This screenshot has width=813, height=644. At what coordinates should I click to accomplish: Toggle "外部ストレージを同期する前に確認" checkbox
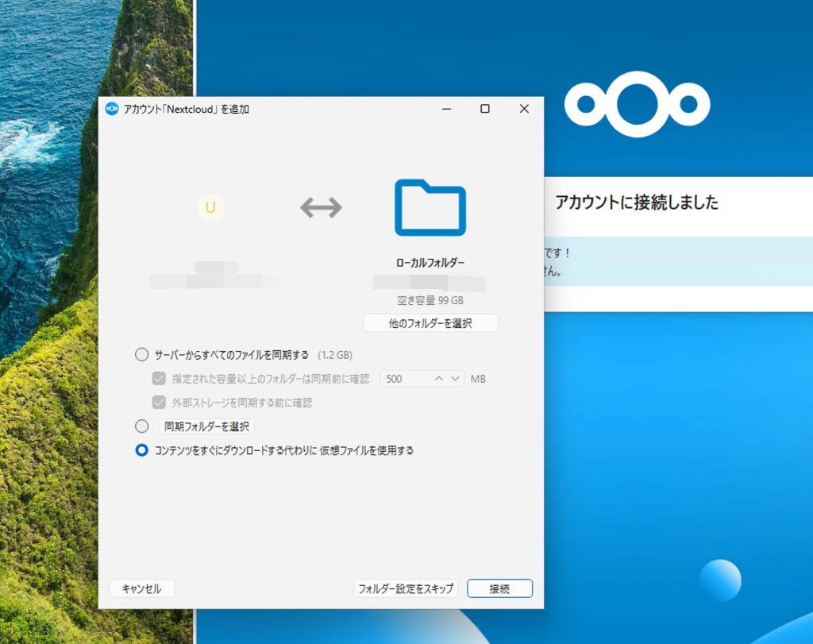159,403
